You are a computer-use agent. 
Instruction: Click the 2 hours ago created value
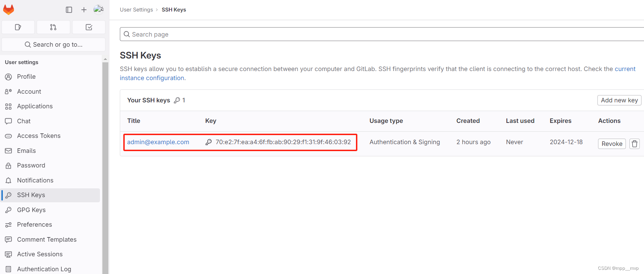(x=474, y=142)
